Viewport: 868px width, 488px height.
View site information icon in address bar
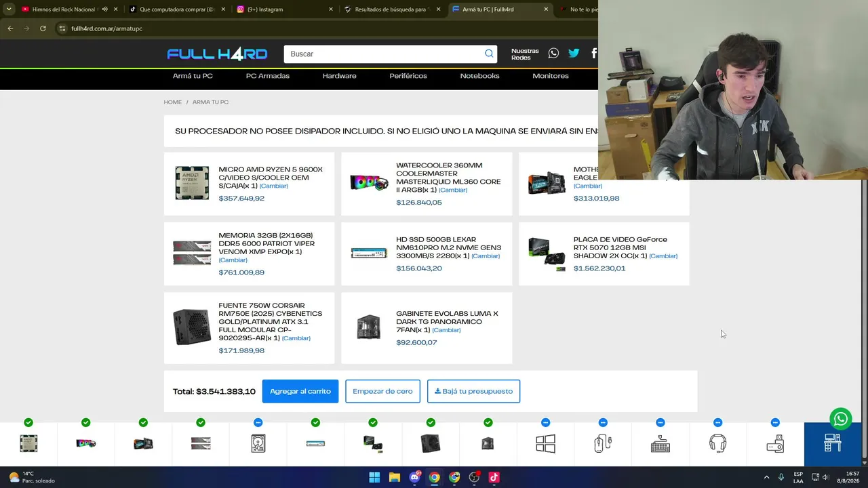(62, 28)
